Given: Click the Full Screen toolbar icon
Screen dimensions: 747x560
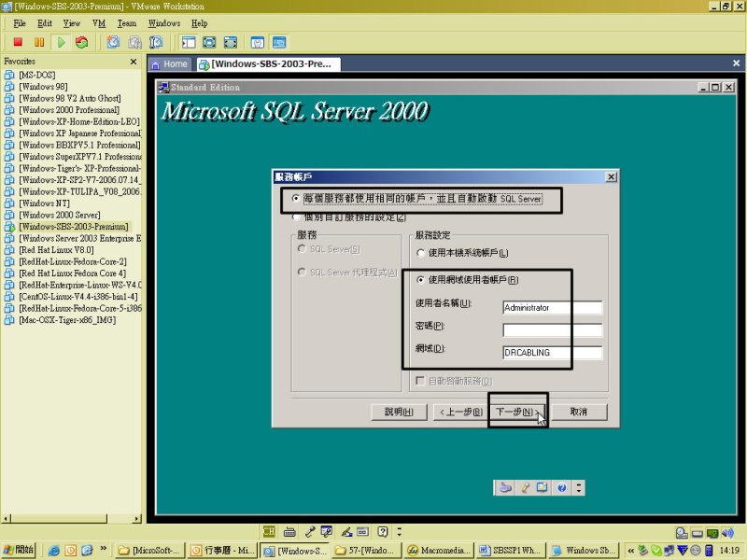Looking at the screenshot, I should [x=209, y=42].
